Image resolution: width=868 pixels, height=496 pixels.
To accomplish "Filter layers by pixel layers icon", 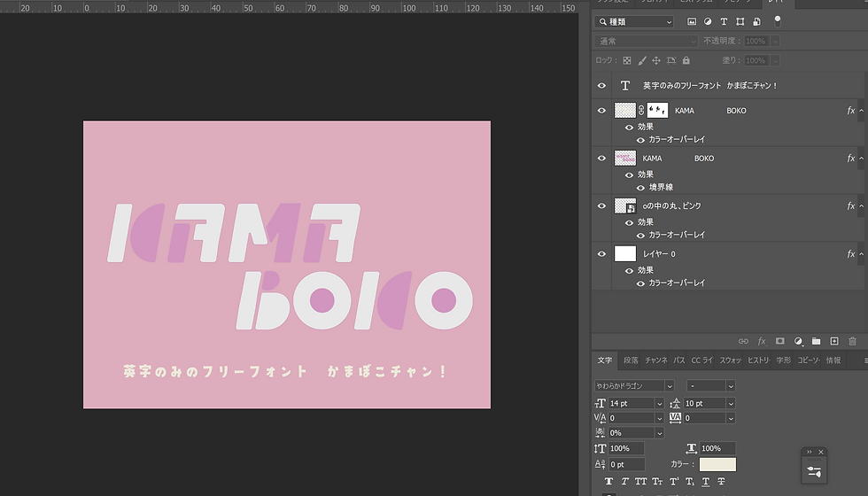I will coord(692,21).
